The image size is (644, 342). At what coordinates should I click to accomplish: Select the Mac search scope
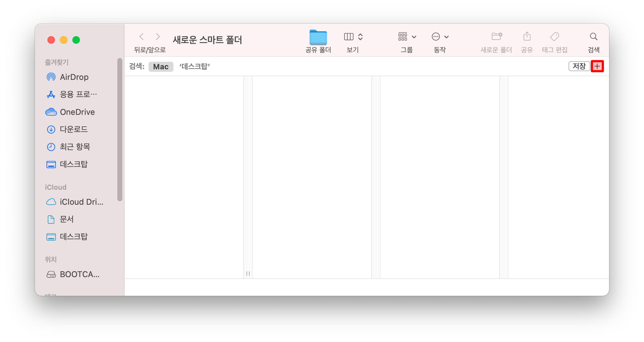[161, 66]
